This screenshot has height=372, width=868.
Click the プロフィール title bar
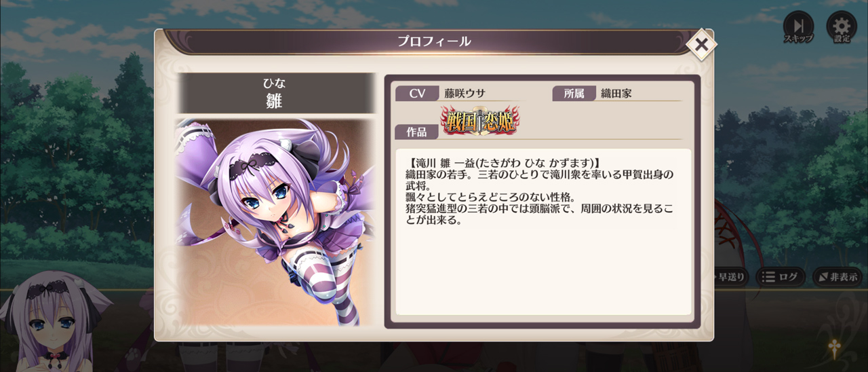[x=434, y=42]
